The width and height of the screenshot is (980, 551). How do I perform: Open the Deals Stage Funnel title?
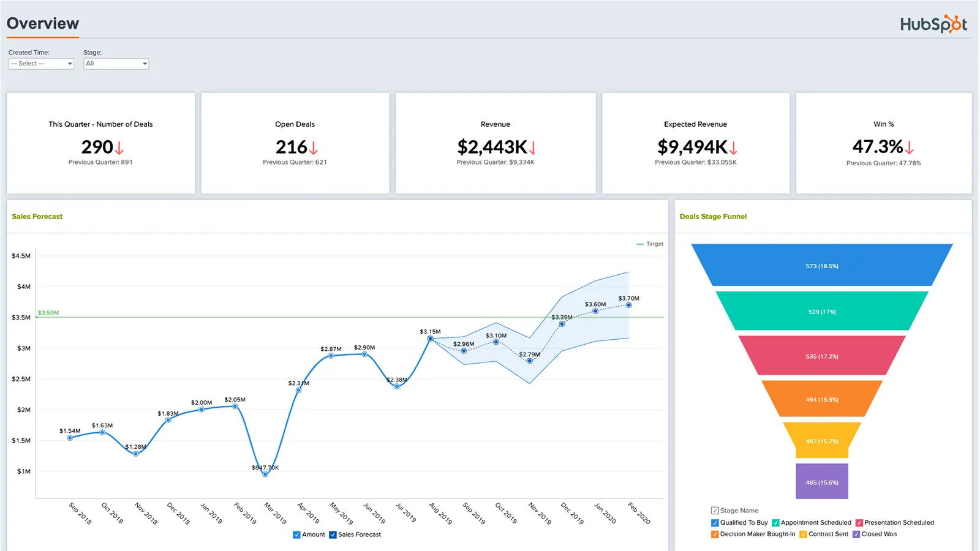click(713, 217)
